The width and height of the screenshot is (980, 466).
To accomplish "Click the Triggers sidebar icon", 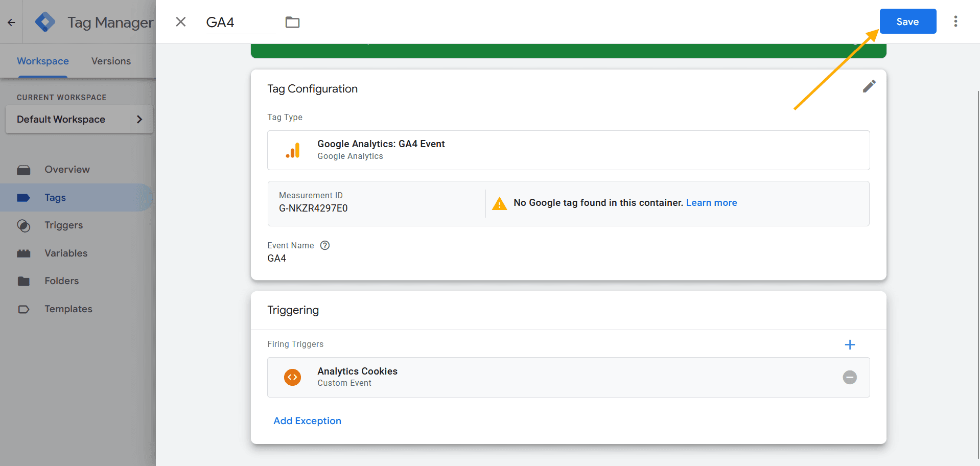I will [x=24, y=225].
